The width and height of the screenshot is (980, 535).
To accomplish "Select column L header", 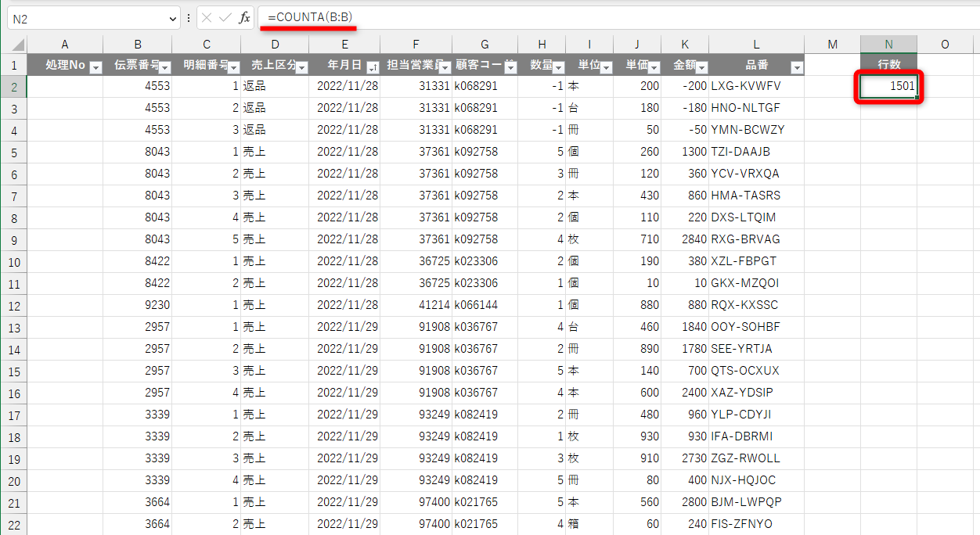I will 757,45.
